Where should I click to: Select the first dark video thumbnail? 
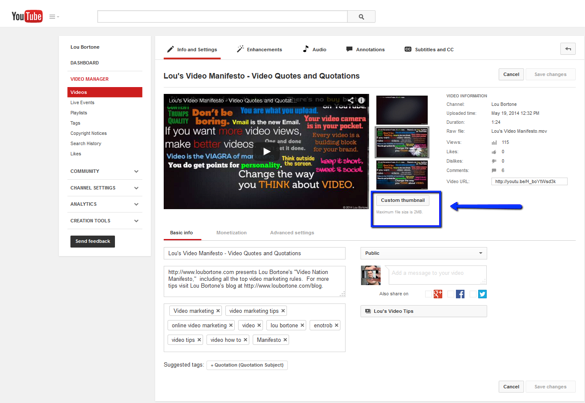[402, 110]
